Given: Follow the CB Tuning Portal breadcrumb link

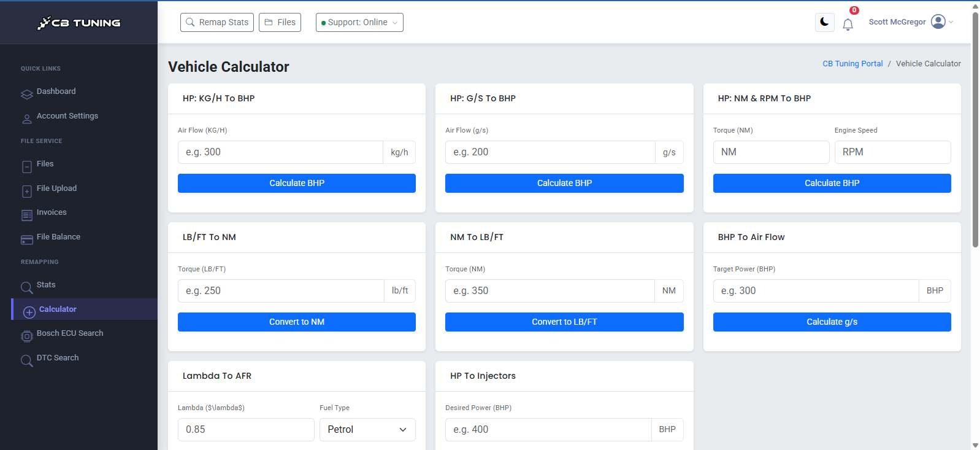Looking at the screenshot, I should (x=852, y=64).
